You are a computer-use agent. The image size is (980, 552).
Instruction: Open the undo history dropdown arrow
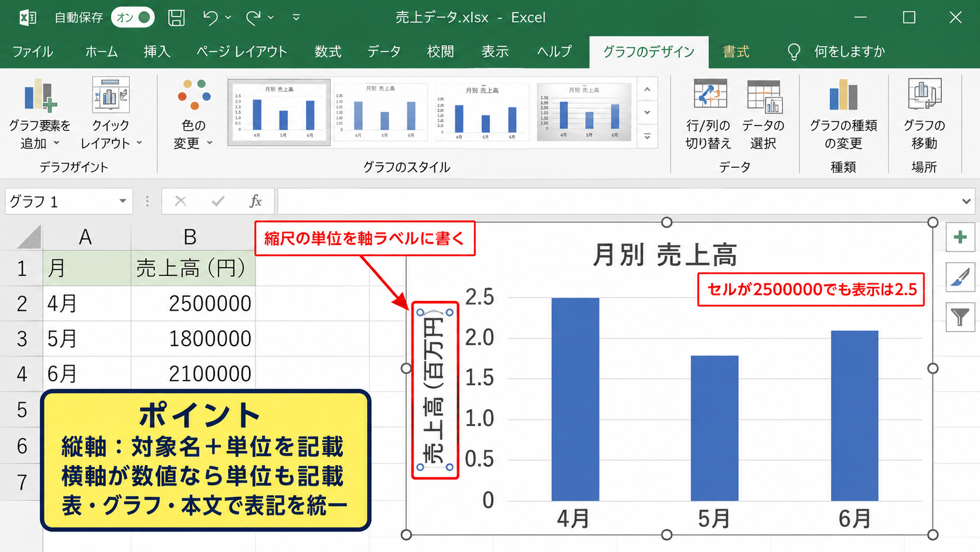click(228, 18)
